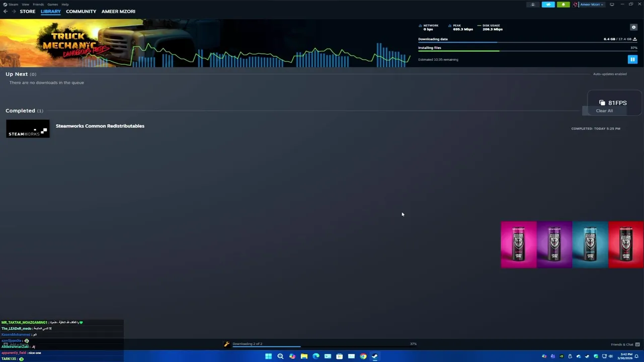Pause the Truck Mechanic download
Screen dimensions: 644x362
coord(632,59)
